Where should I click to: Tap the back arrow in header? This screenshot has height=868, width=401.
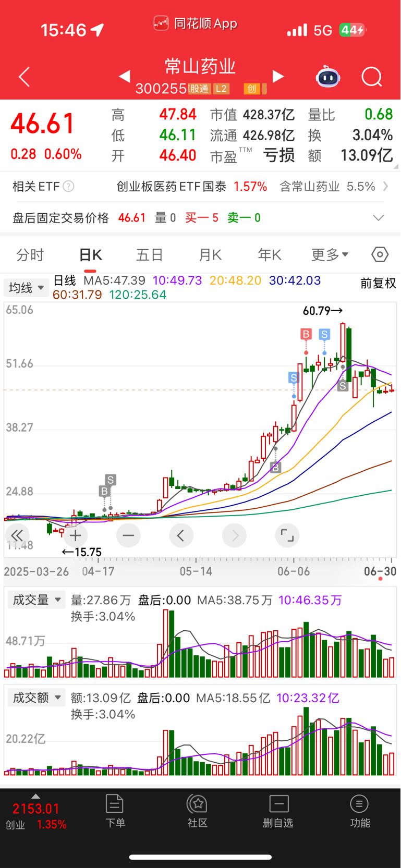24,77
